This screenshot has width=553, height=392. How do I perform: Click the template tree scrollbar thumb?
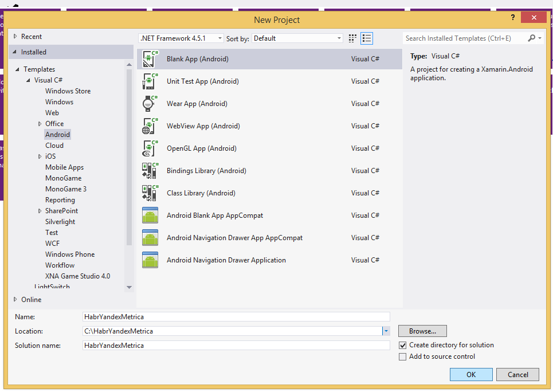point(129,157)
